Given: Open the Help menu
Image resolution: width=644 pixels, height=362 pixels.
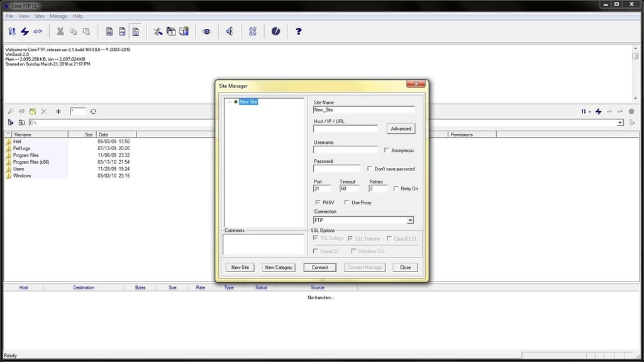Looking at the screenshot, I should (x=77, y=16).
